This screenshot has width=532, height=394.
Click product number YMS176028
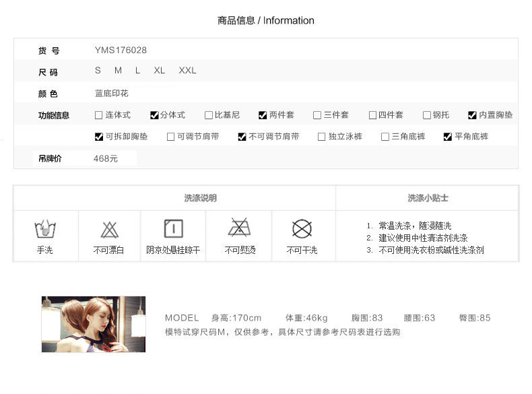click(121, 51)
